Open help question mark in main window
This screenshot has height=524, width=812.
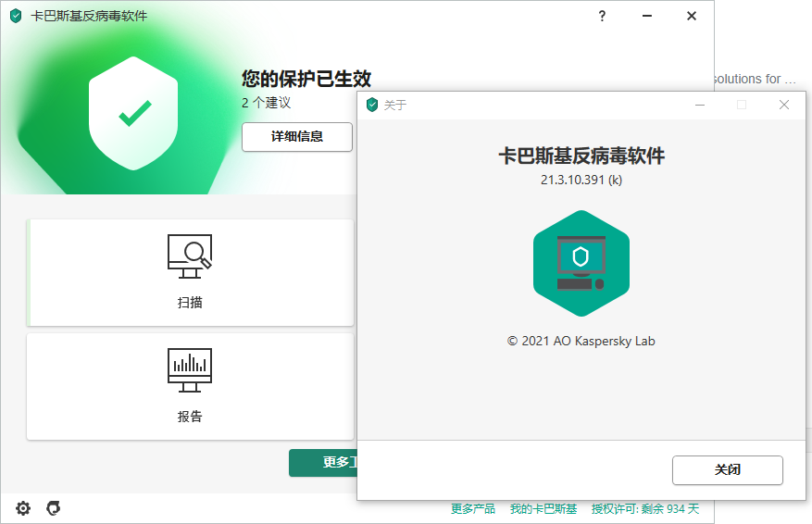click(x=602, y=16)
